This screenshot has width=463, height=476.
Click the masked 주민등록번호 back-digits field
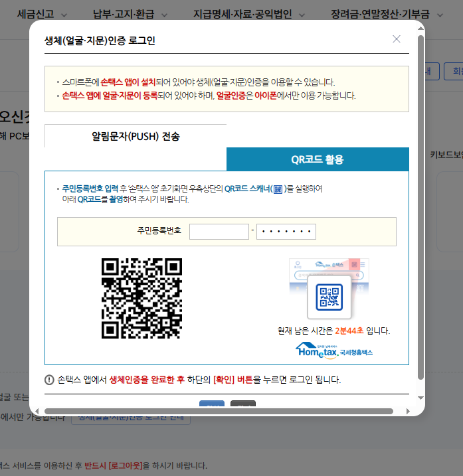286,232
